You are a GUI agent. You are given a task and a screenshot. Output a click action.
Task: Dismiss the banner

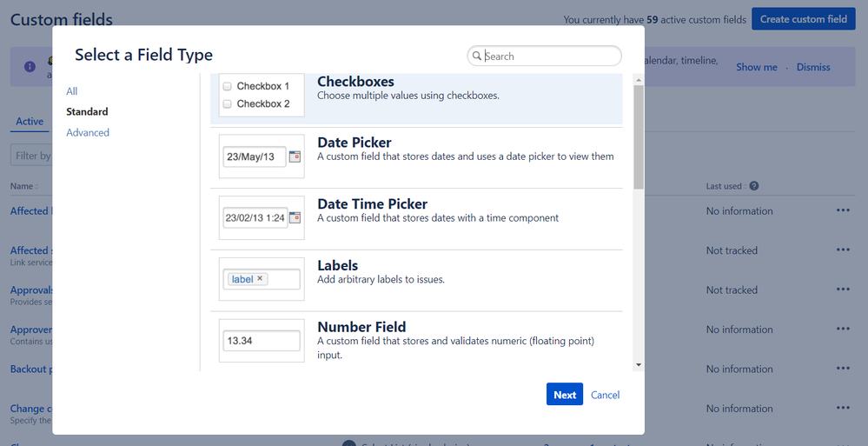point(813,67)
